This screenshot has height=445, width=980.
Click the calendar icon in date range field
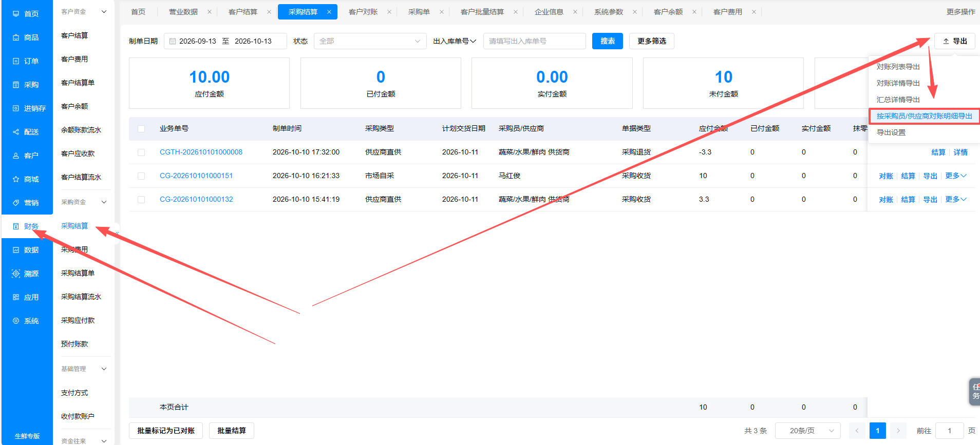(173, 41)
